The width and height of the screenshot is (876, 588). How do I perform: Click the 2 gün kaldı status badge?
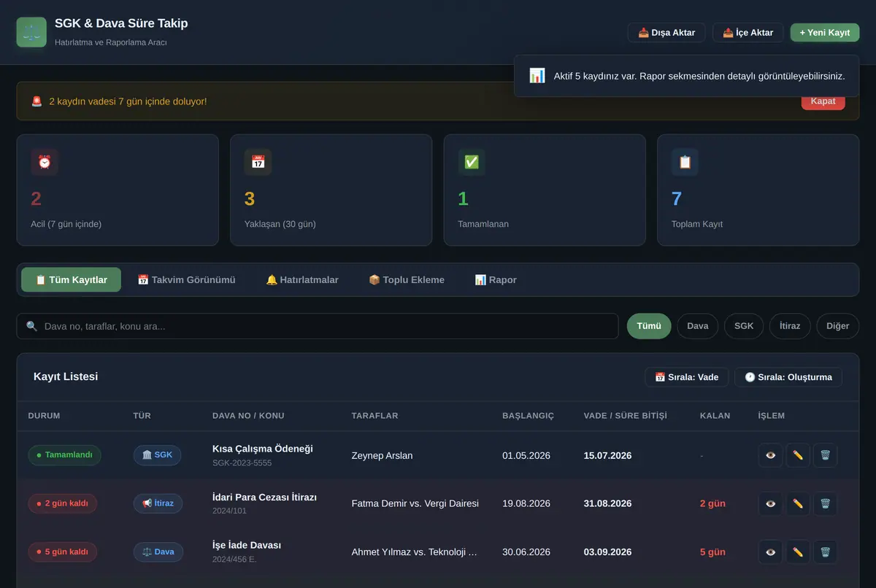[62, 503]
